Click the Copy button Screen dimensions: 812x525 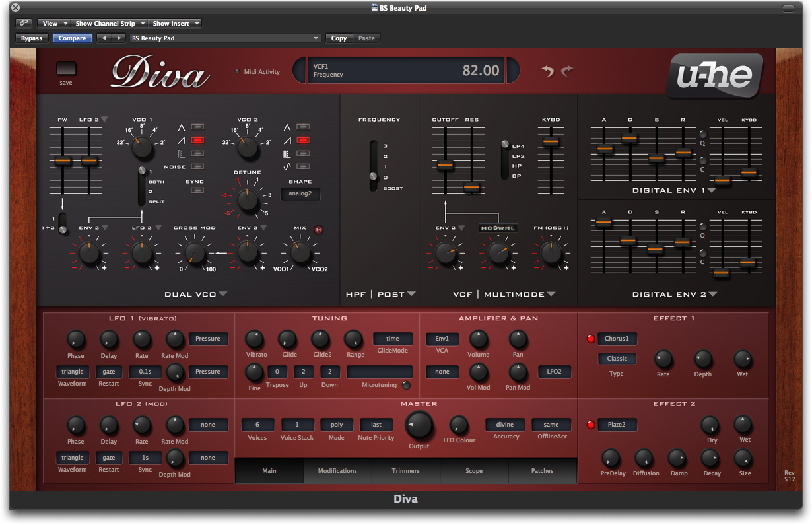pyautogui.click(x=339, y=38)
